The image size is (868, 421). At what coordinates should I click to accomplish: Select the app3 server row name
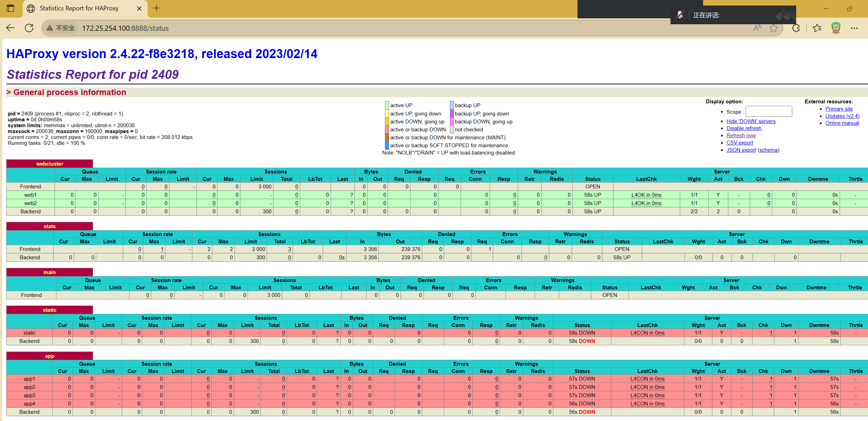[29, 395]
